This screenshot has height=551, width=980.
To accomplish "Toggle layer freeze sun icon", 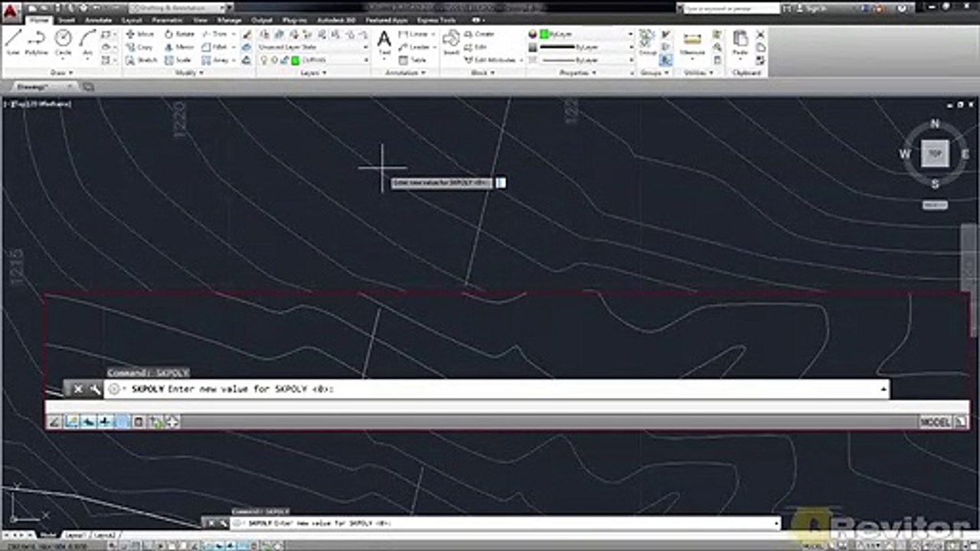I will tap(274, 60).
